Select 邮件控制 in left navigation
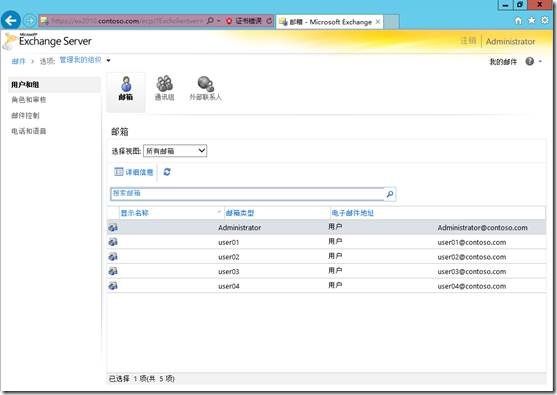The height and width of the screenshot is (395, 557). (25, 115)
